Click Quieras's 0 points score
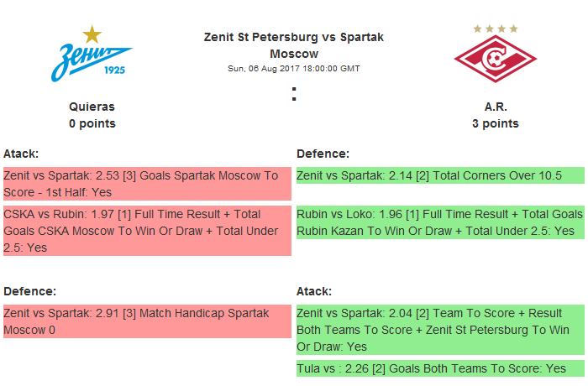Screen dimensions: 588x386 [x=92, y=123]
